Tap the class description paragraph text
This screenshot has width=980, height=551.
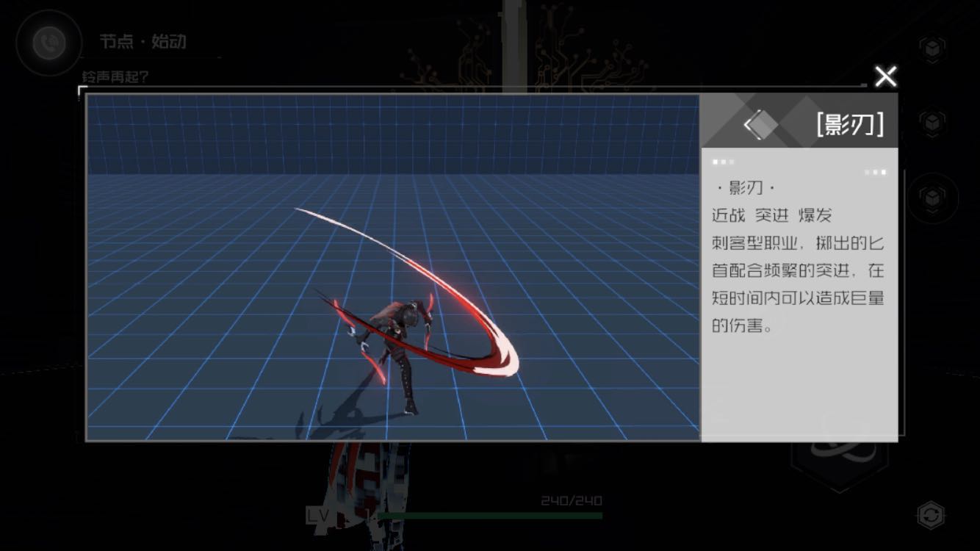[x=797, y=284]
